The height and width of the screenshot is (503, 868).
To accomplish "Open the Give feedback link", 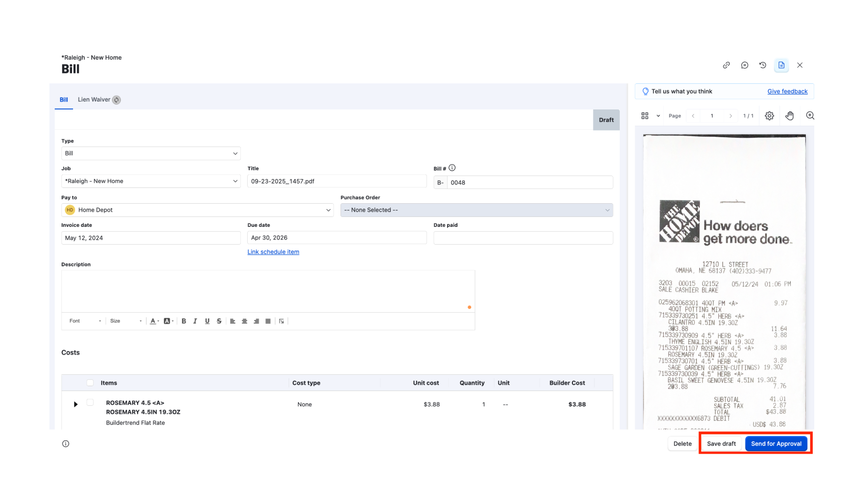I will click(788, 91).
